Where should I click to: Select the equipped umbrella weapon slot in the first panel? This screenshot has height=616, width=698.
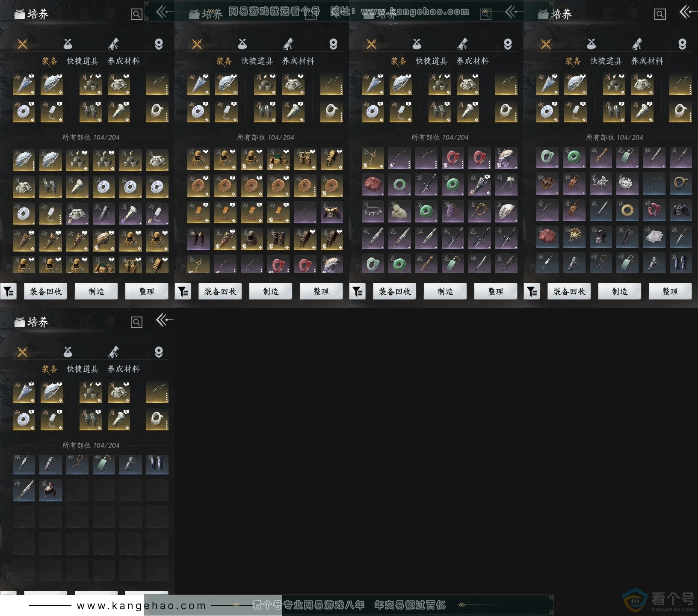24,84
